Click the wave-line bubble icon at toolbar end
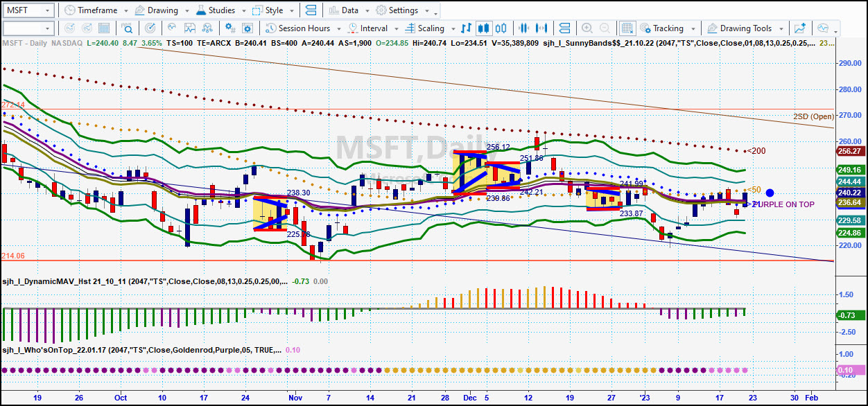Screen dimensions: 868x406 [823, 28]
